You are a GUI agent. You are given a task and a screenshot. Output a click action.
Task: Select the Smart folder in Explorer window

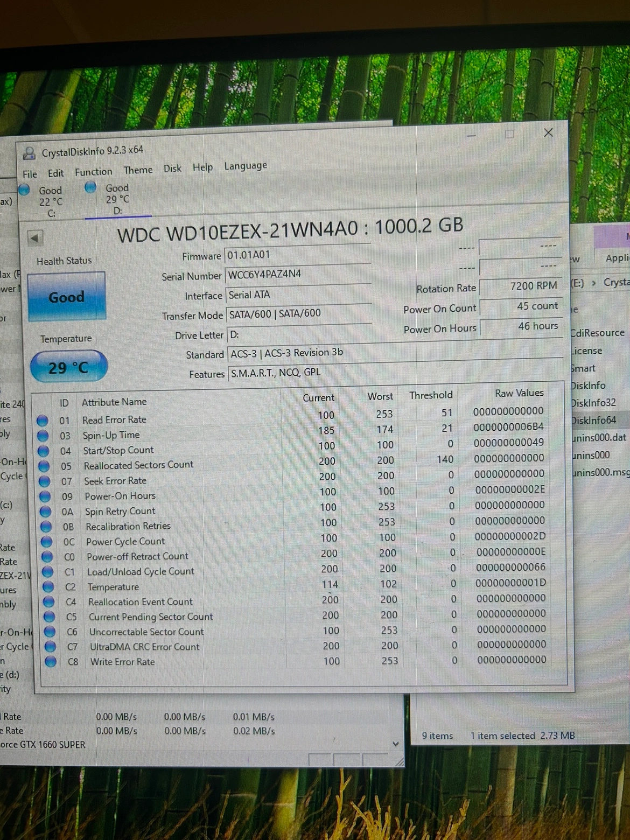[583, 368]
